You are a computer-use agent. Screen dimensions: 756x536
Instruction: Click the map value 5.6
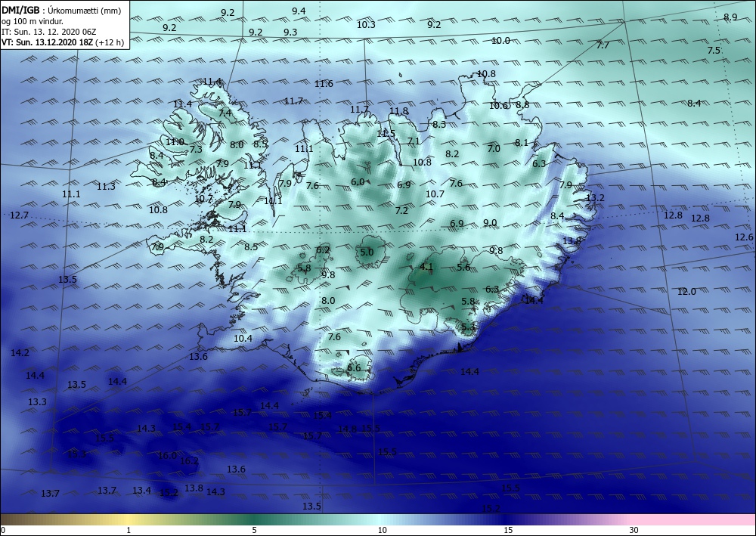(464, 267)
